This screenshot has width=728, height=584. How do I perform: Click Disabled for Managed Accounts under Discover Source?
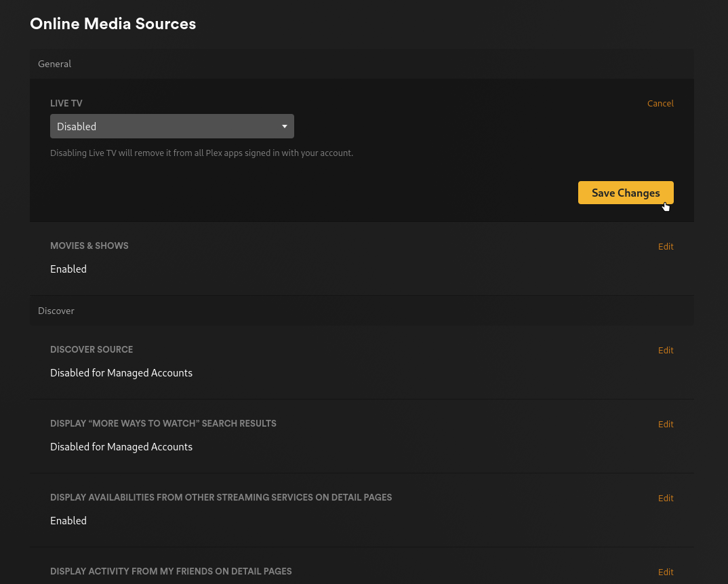(121, 373)
